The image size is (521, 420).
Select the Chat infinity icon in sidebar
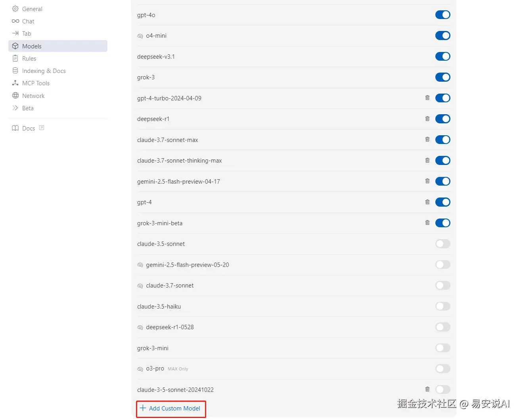tap(15, 21)
